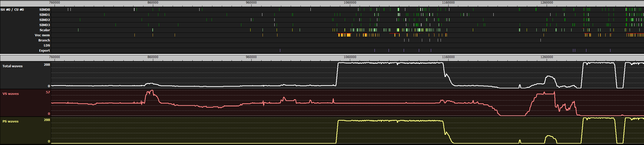This screenshot has height=145, width=644.
Task: Click 1260000 on the lower wave graph ruler
Action: click(x=547, y=57)
